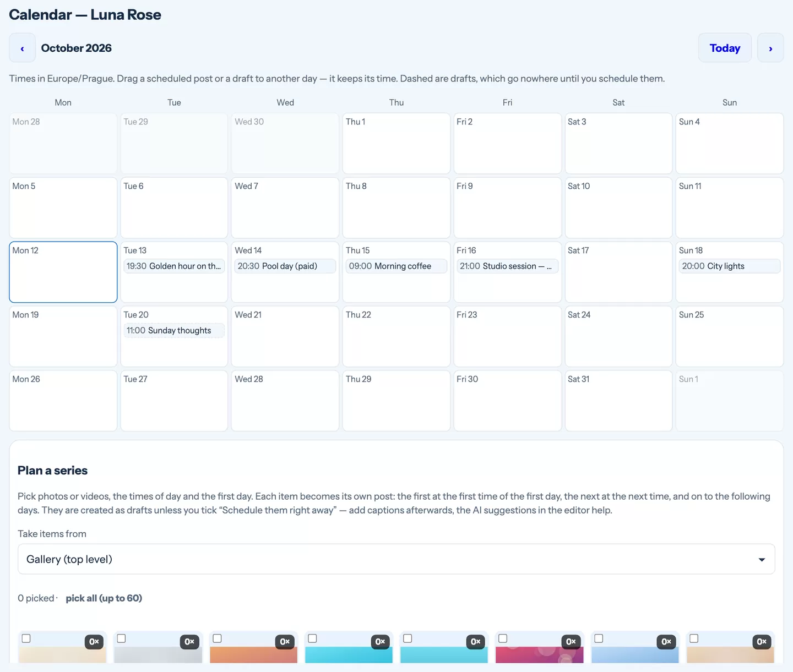Open the 20:30 Pool day (paid) post

285,266
